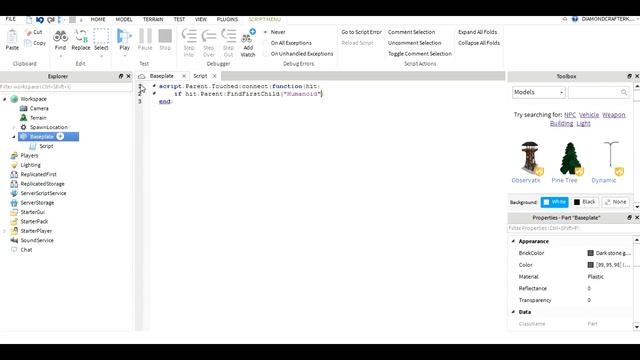
Task: Collapse the Workspace tree node
Action: [x=5, y=99]
